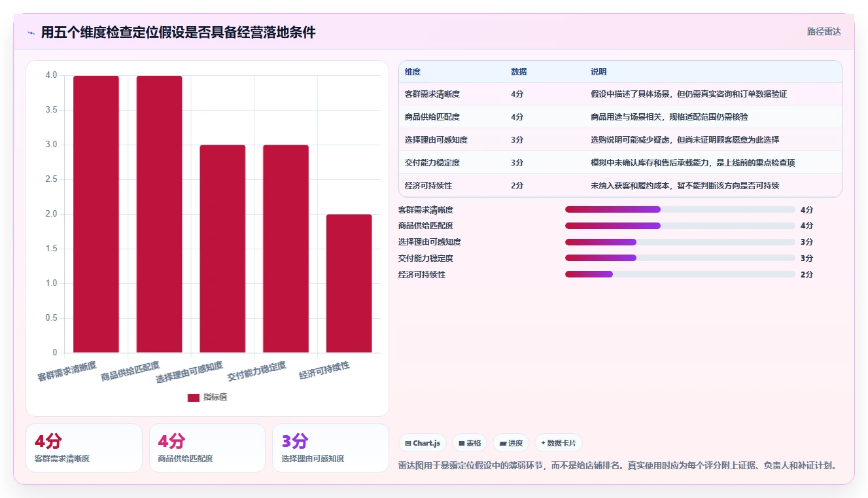The width and height of the screenshot is (868, 498).
Task: Click the 经济可持续性 bar in the chart
Action: click(x=349, y=283)
